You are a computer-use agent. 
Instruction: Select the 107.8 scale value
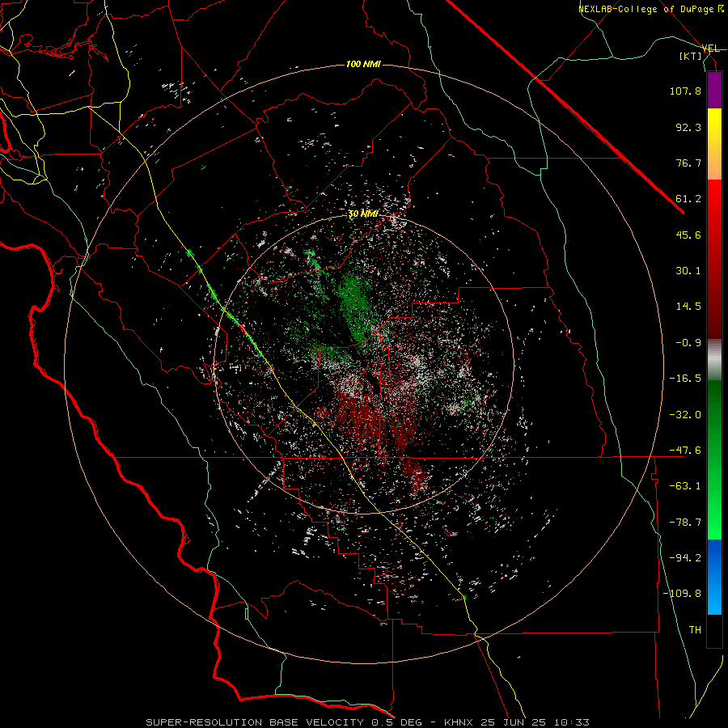[x=685, y=91]
